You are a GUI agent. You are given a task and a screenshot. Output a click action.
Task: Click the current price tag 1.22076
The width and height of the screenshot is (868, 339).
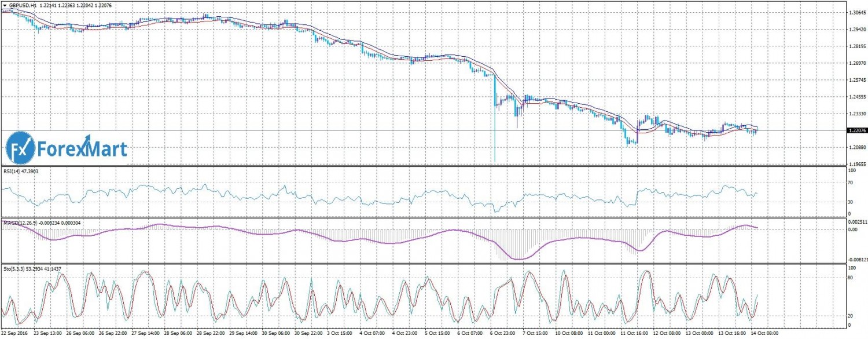pos(856,131)
